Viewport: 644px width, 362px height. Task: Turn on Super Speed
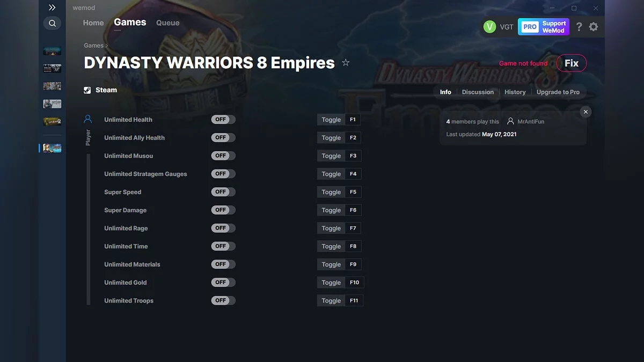tap(223, 191)
